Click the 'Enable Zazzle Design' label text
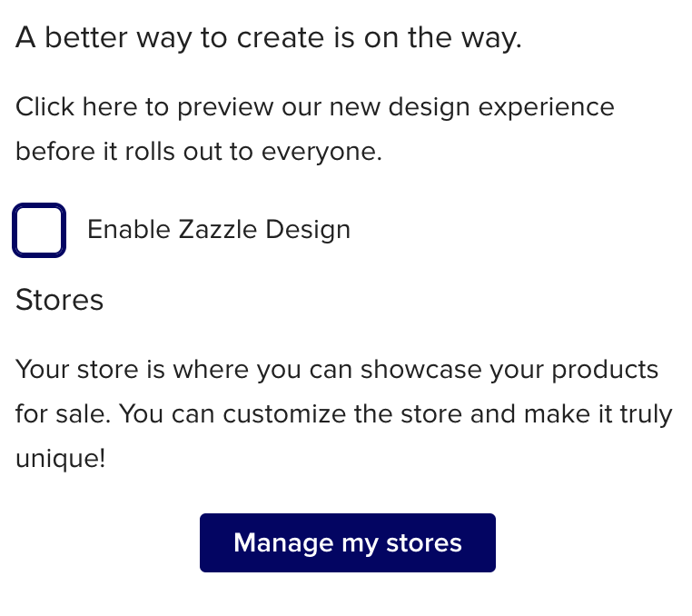The width and height of the screenshot is (692, 616). [219, 230]
